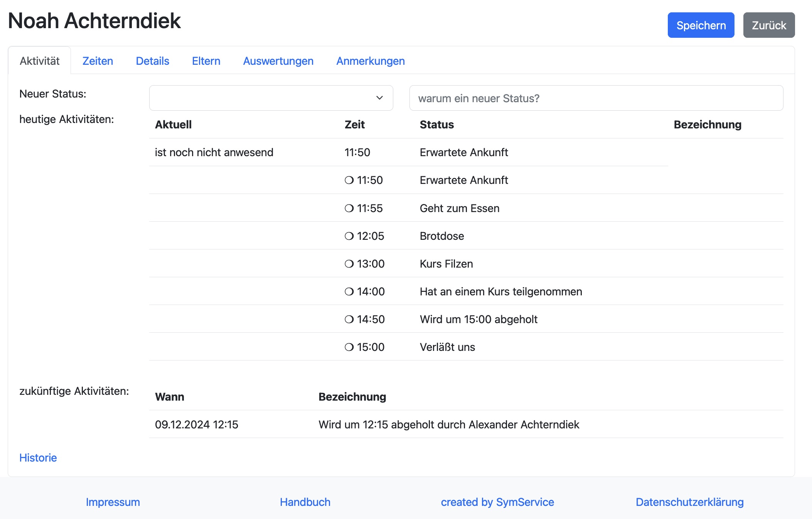
Task: Mark the 14:00 Kurs teilgenommen circle
Action: 349,291
